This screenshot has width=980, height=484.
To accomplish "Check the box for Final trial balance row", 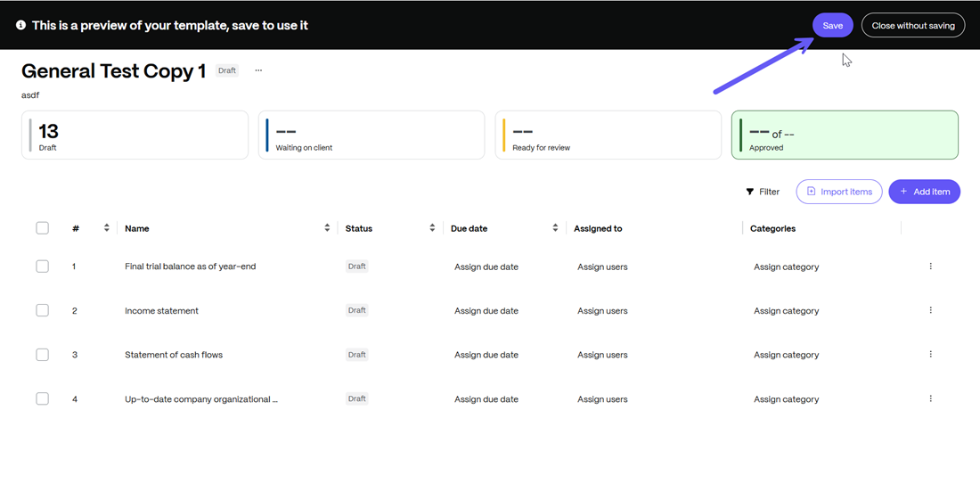I will pyautogui.click(x=42, y=267).
